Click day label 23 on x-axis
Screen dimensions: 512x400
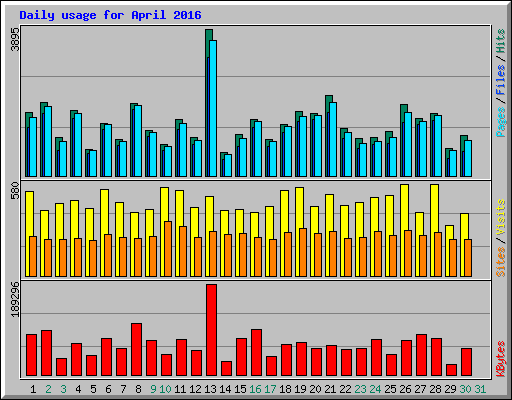coord(360,389)
